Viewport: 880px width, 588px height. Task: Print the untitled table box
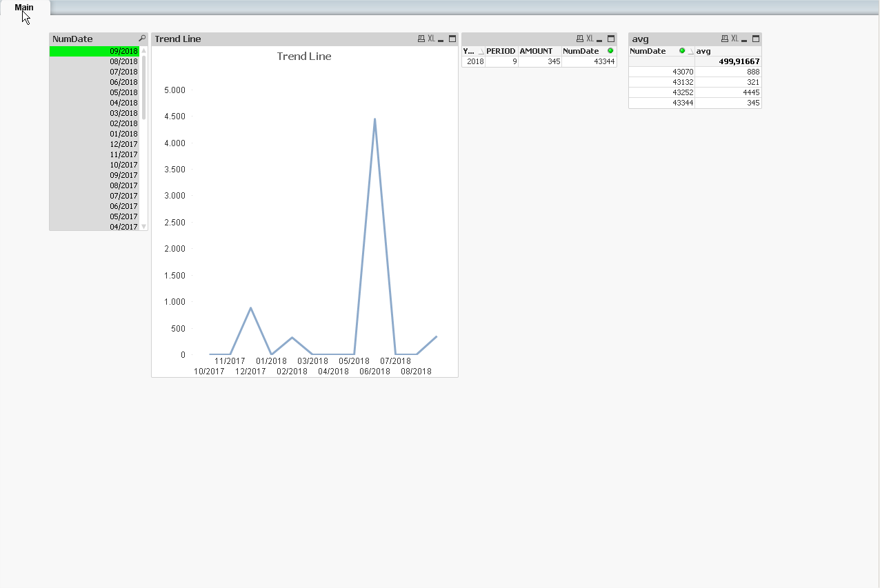[x=580, y=39]
